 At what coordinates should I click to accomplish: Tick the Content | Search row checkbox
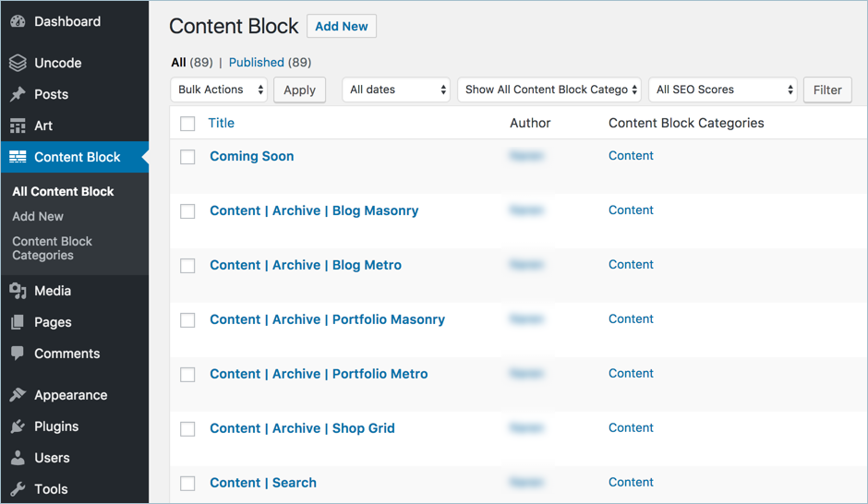click(x=188, y=484)
